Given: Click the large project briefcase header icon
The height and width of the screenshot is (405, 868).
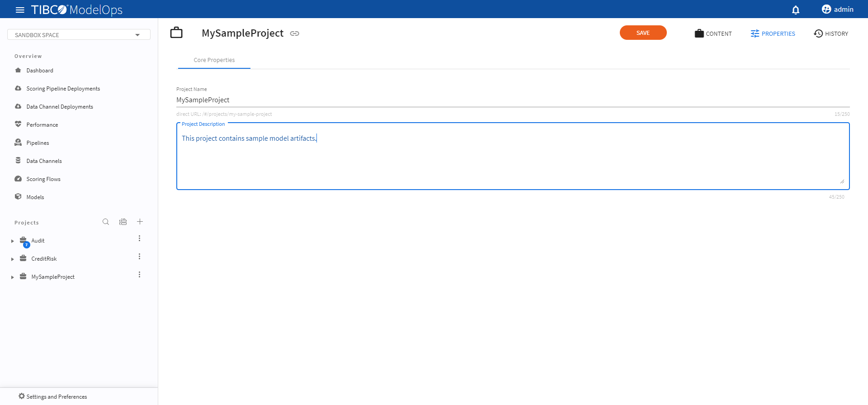Looking at the screenshot, I should click(x=176, y=33).
